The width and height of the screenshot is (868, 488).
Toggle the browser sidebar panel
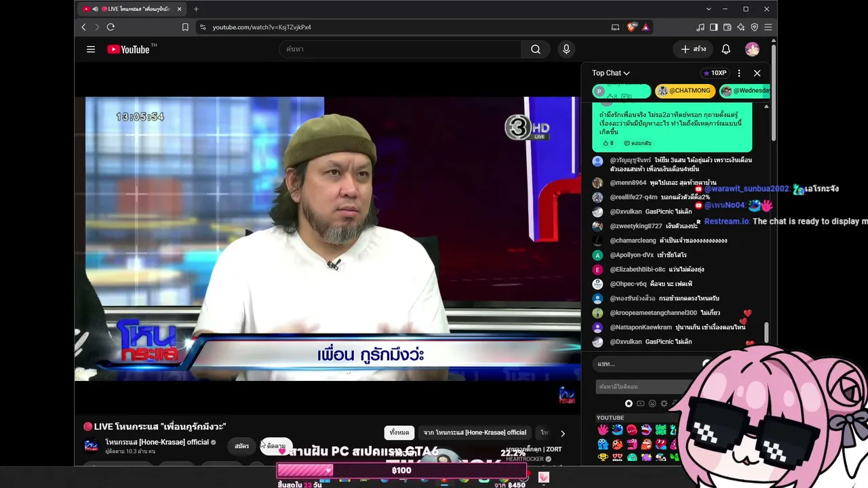point(713,27)
